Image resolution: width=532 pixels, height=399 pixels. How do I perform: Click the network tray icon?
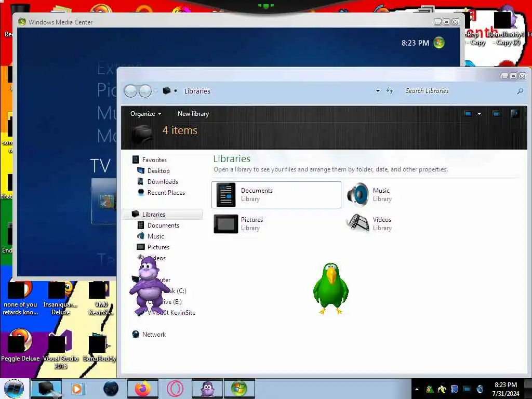point(467,389)
